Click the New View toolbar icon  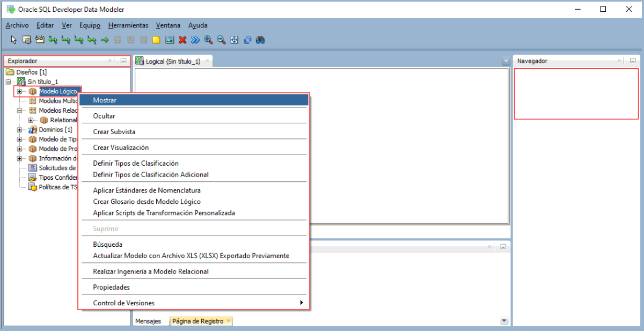click(x=40, y=40)
